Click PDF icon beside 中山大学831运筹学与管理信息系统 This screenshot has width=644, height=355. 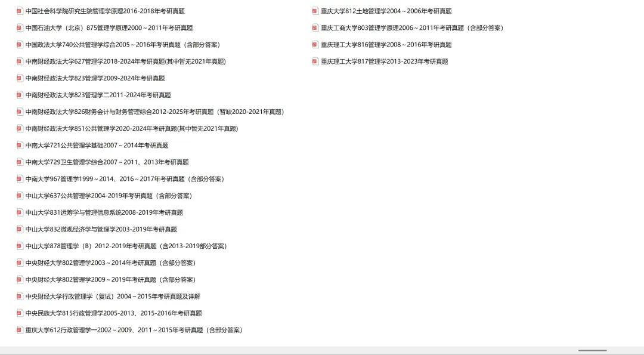pos(20,212)
